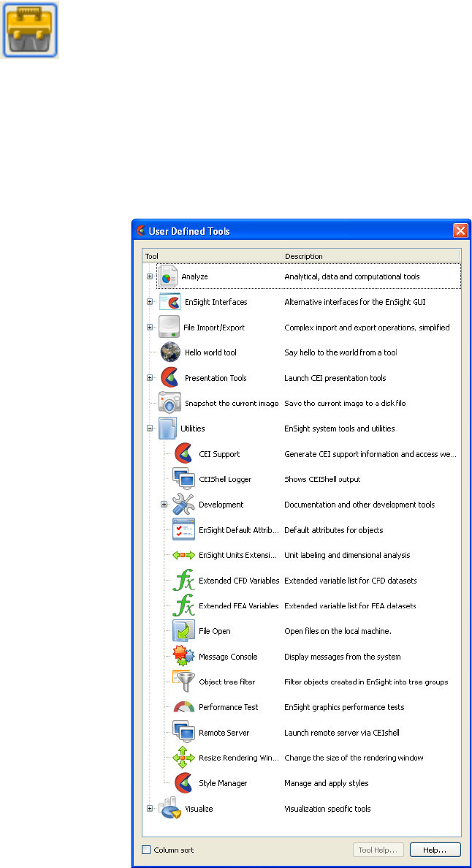Screen dimensions: 472x868
Task: Select the 'Extended FEA Variables' label
Action: click(x=238, y=606)
